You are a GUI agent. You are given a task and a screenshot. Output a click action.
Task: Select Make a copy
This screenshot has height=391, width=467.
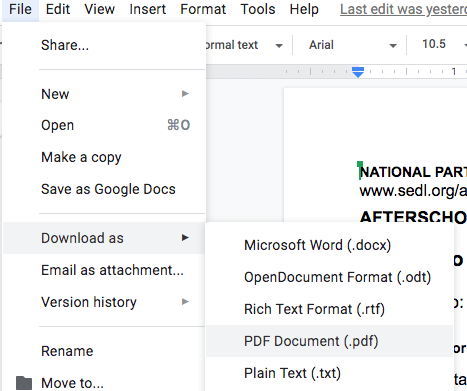point(104,157)
